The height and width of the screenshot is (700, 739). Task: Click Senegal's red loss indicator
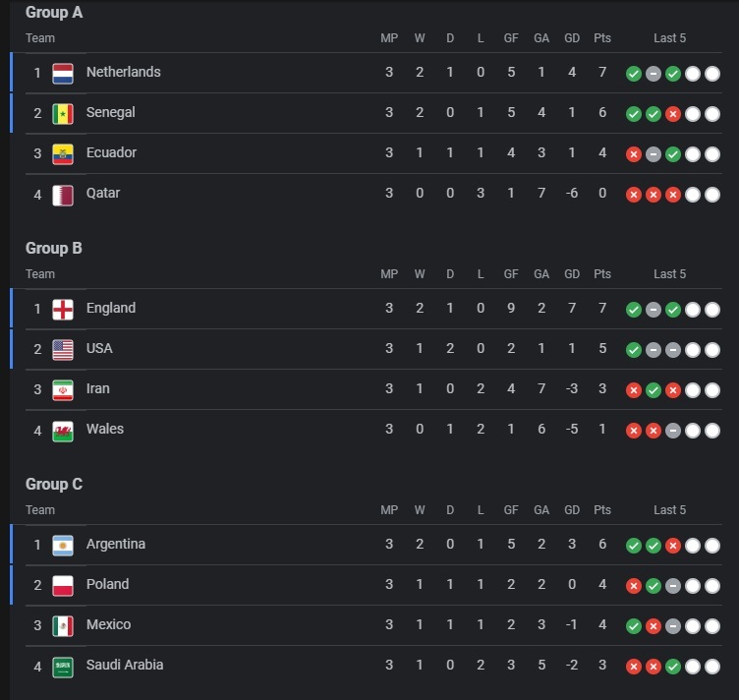(673, 114)
